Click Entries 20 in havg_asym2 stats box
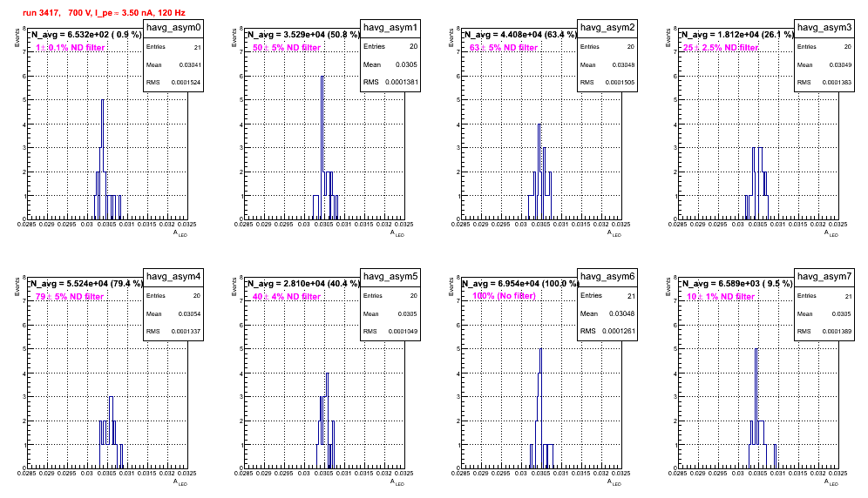868x498 pixels. (607, 47)
